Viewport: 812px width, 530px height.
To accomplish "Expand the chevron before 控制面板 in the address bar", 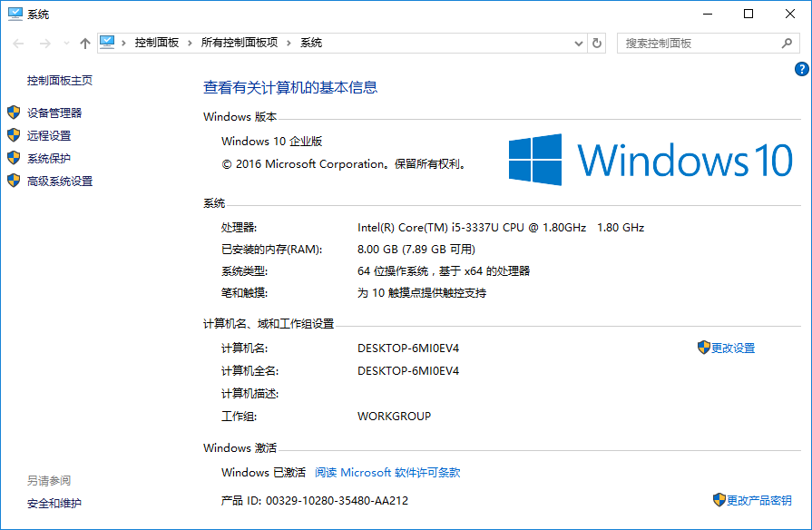I will [123, 43].
